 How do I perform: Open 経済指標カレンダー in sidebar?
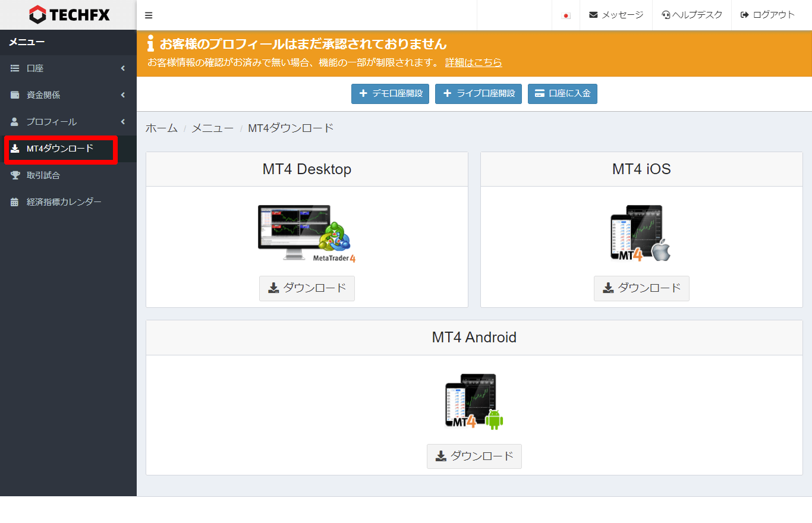coord(68,202)
